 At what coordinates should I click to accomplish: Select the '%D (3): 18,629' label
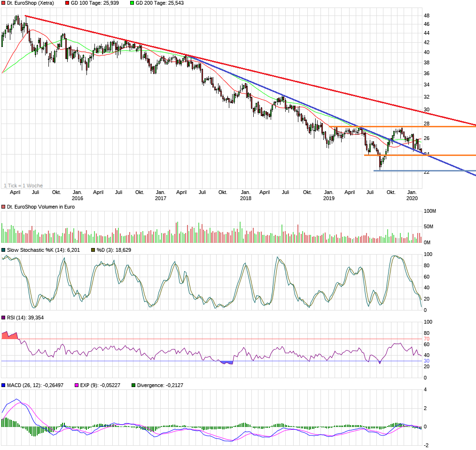114,250
